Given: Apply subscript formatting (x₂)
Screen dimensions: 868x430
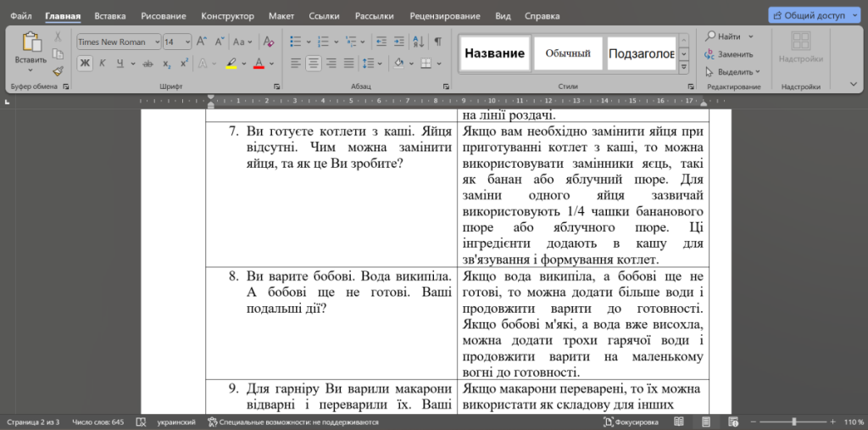Looking at the screenshot, I should point(167,64).
